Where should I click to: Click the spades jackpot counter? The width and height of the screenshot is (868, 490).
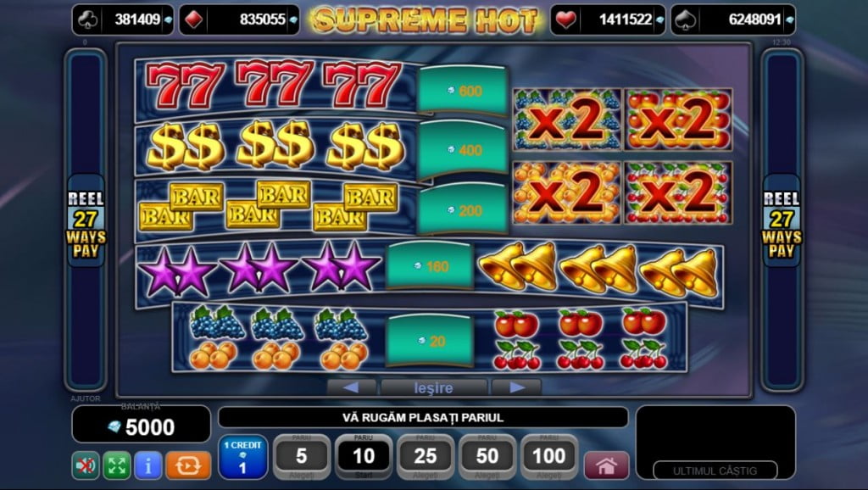click(733, 19)
